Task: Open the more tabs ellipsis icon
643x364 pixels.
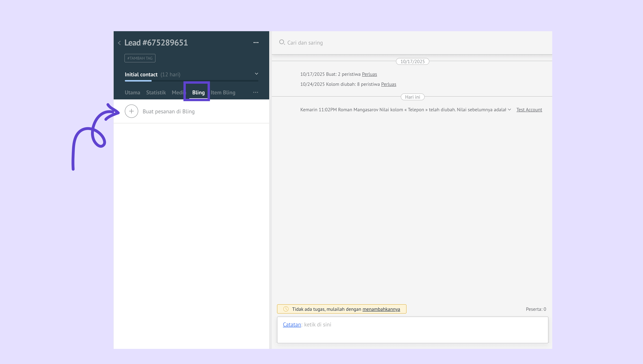Action: (255, 92)
